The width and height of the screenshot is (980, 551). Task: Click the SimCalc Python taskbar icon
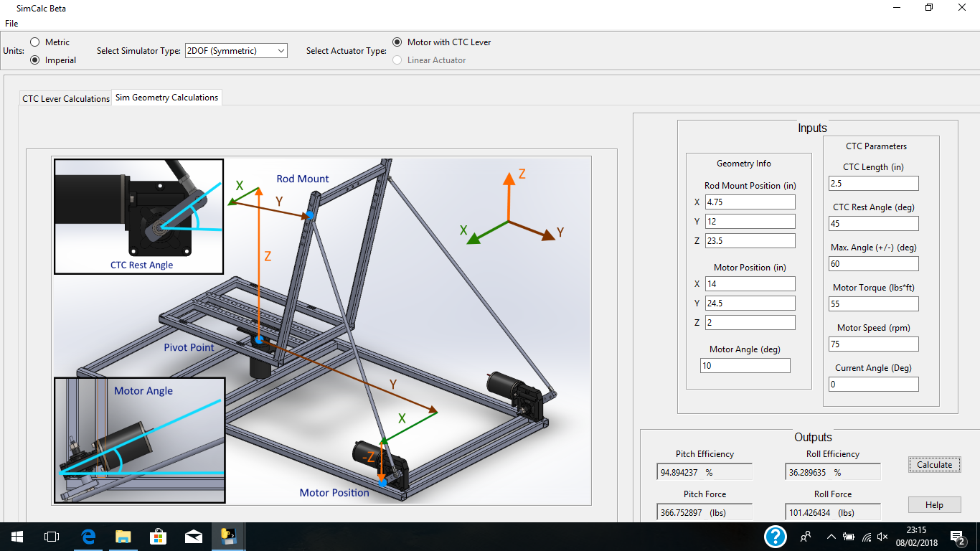pyautogui.click(x=229, y=536)
